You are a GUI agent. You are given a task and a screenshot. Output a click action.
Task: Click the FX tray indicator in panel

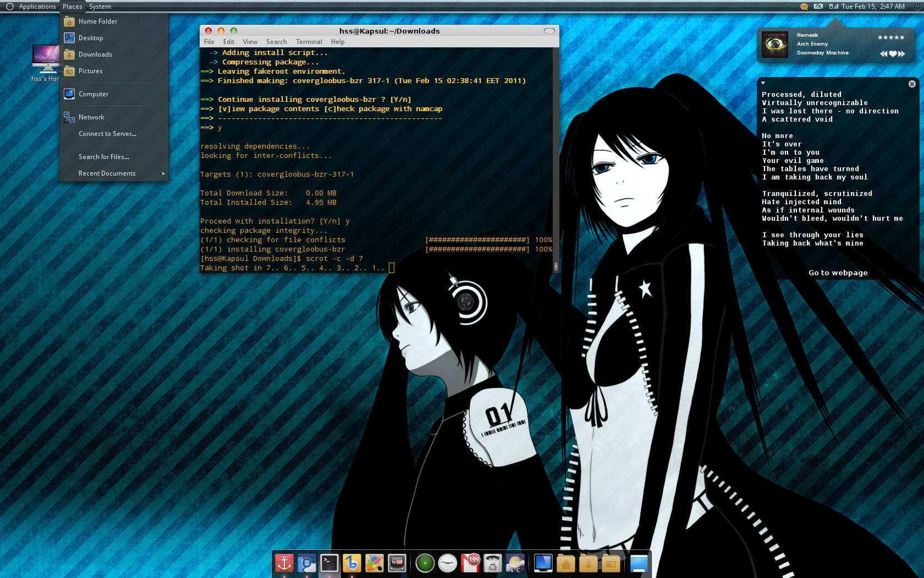click(818, 7)
